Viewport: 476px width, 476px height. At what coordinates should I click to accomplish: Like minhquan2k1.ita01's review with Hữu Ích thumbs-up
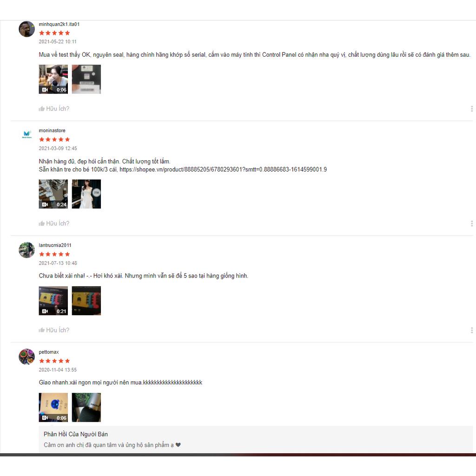pyautogui.click(x=54, y=109)
